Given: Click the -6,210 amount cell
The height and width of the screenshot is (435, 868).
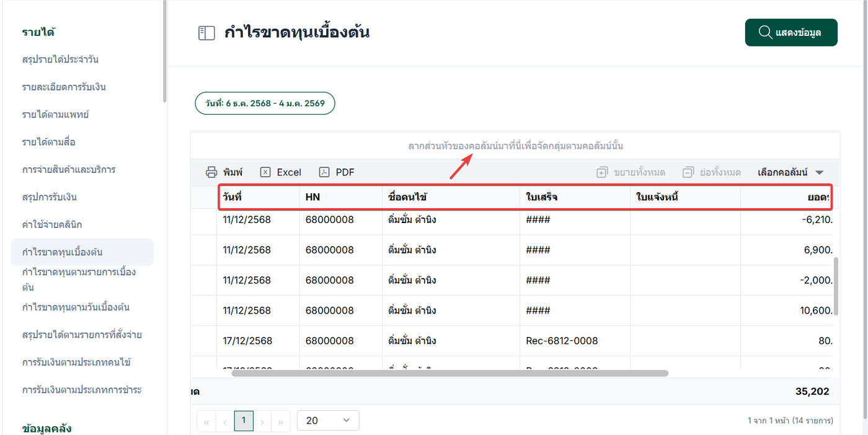Looking at the screenshot, I should [x=787, y=219].
